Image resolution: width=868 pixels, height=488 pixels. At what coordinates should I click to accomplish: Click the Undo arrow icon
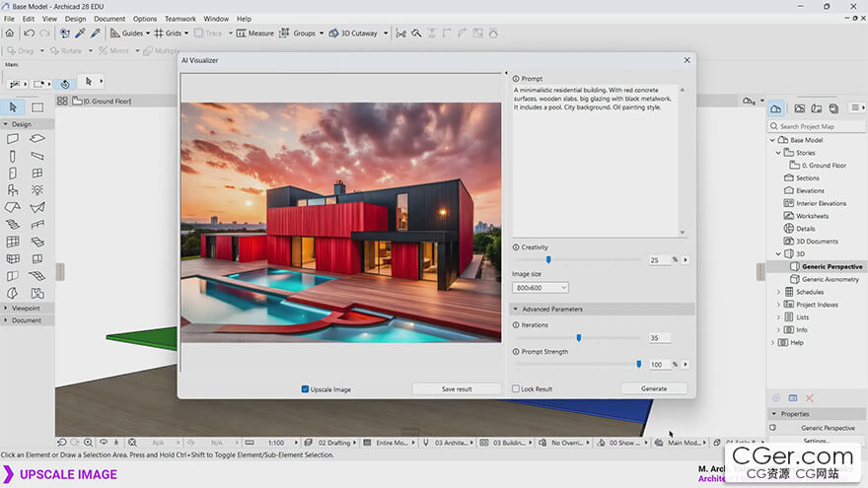pyautogui.click(x=30, y=34)
